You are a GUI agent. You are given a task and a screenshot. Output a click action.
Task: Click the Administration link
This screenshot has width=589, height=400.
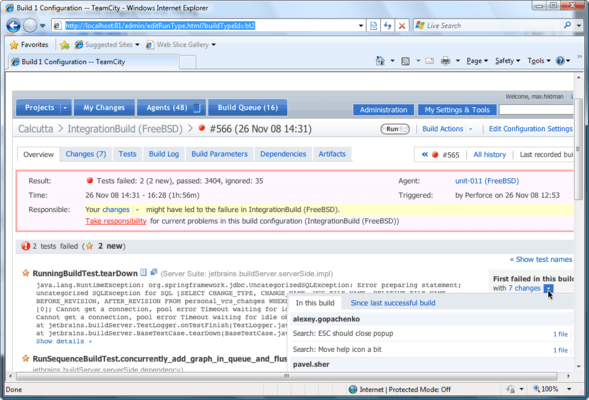click(384, 110)
